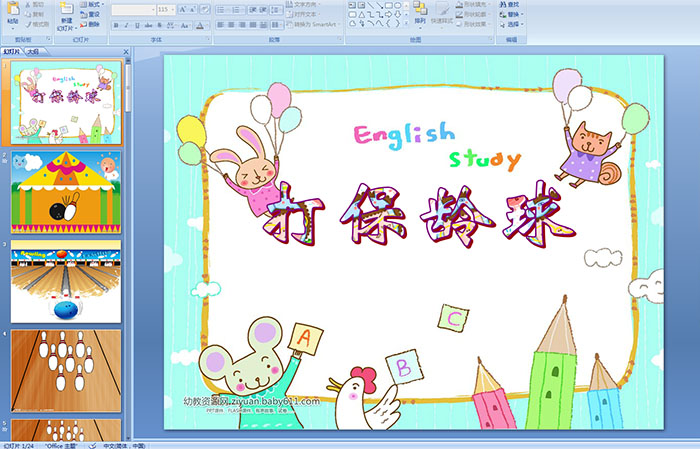
Task: Select the Format Painter (格式刷) tool
Action: click(38, 24)
